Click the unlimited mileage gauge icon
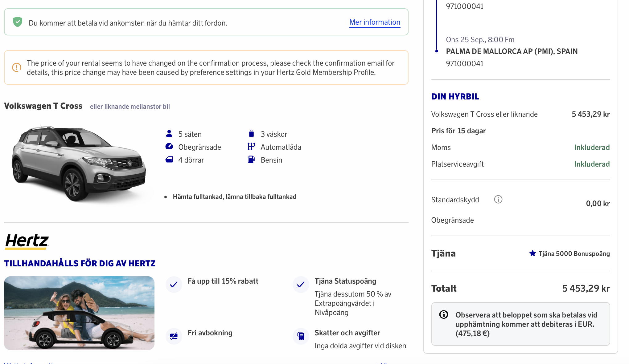Image resolution: width=629 pixels, height=364 pixels. [169, 147]
